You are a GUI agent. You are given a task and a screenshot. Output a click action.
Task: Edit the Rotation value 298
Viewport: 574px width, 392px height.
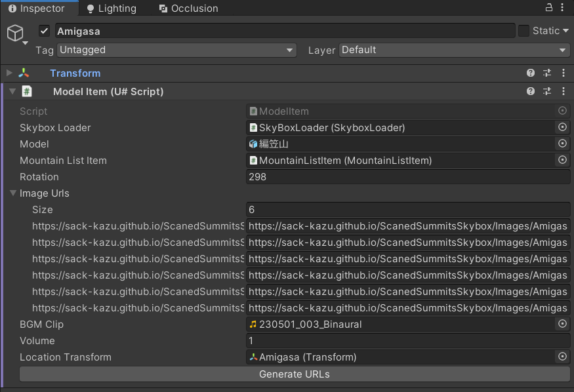point(408,177)
